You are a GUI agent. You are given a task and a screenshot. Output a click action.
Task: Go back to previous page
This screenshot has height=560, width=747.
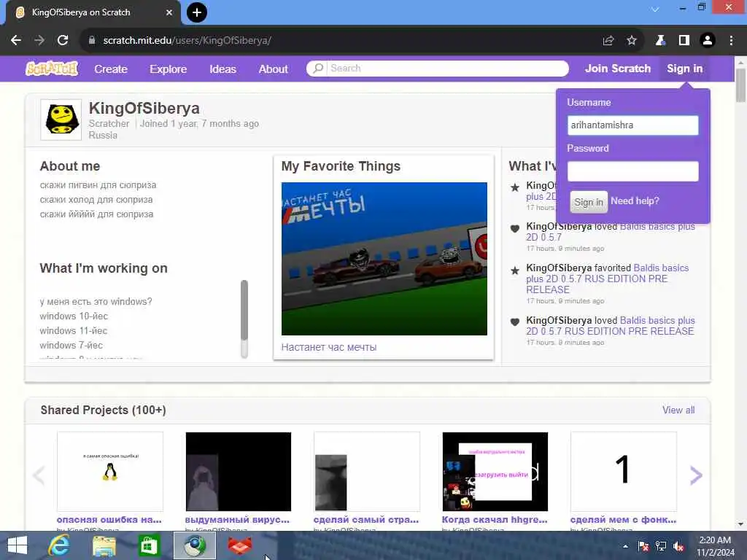(16, 41)
